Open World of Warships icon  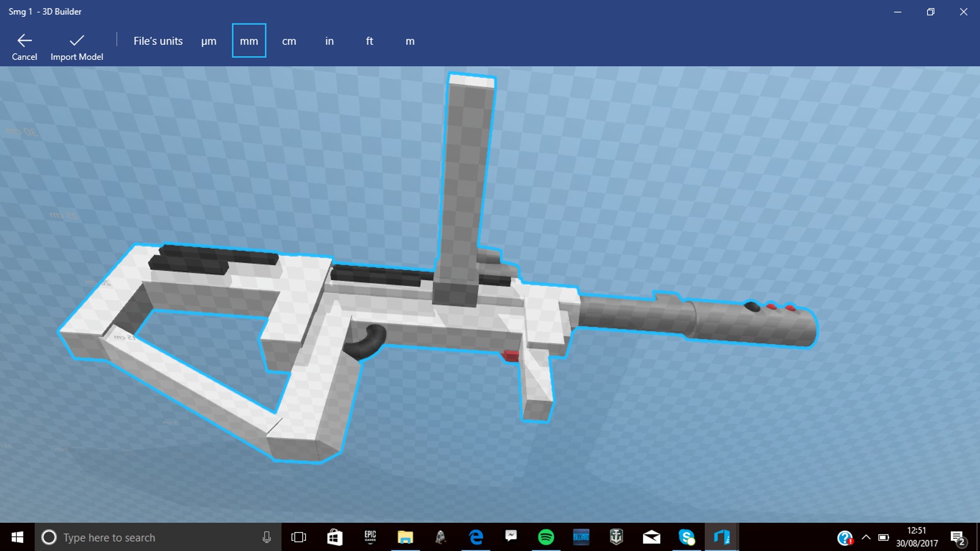point(617,537)
